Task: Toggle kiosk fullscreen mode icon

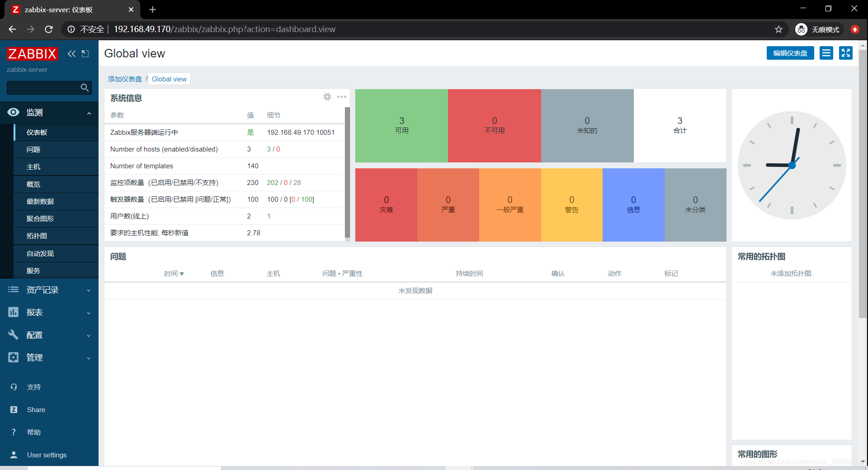Action: pos(846,53)
